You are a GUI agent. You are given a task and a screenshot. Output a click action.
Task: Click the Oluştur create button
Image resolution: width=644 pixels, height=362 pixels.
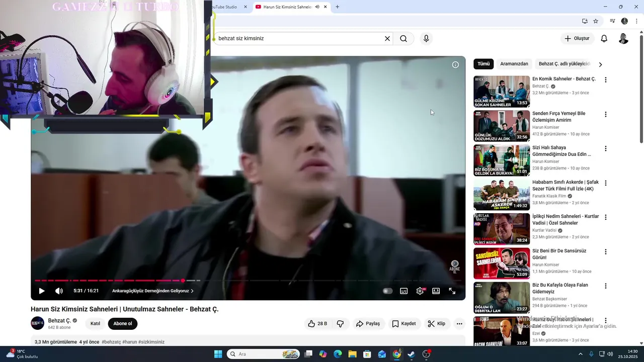pos(578,39)
